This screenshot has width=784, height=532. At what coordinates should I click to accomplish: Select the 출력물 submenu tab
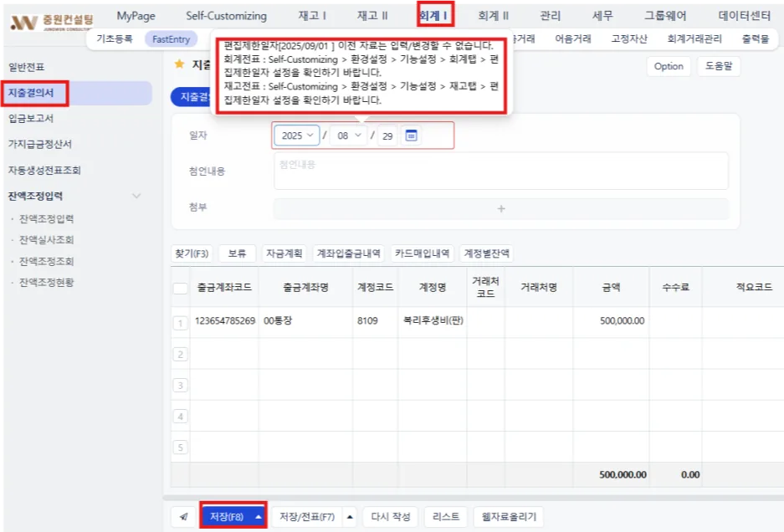[756, 38]
